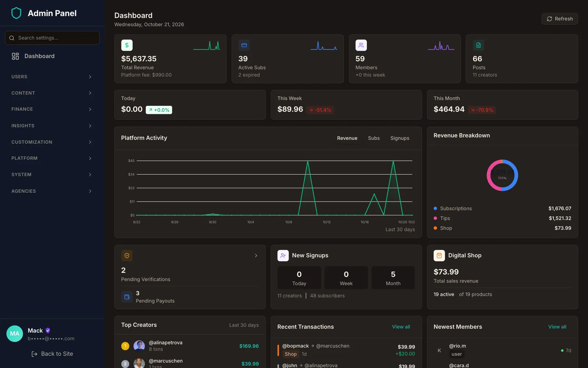
Task: Switch Platform Activity to Subs tab
Action: click(x=374, y=138)
